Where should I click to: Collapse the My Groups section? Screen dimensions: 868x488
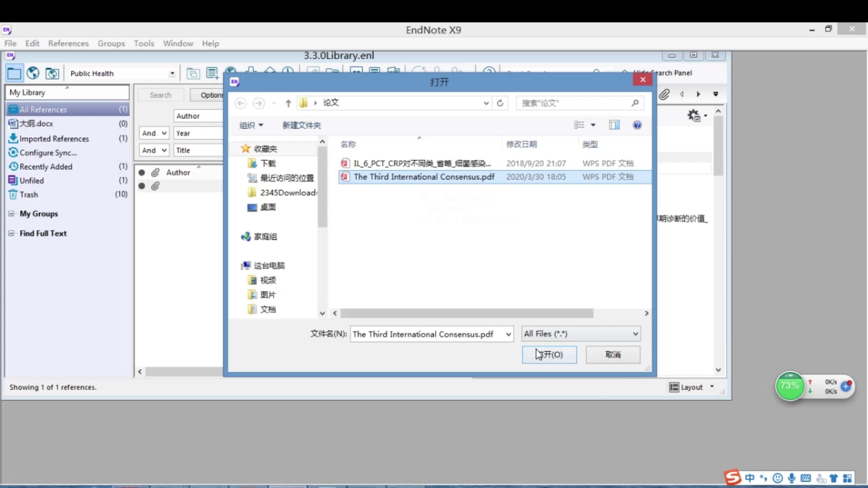click(x=11, y=214)
